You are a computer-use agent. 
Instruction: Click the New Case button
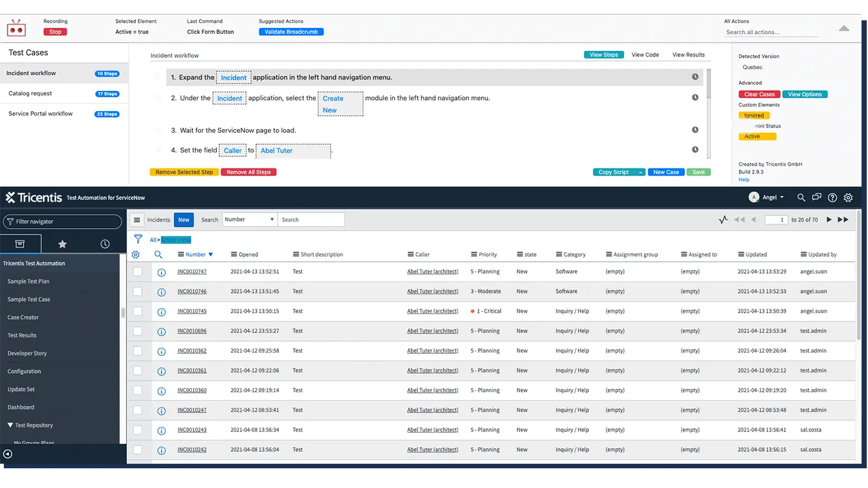(x=666, y=172)
